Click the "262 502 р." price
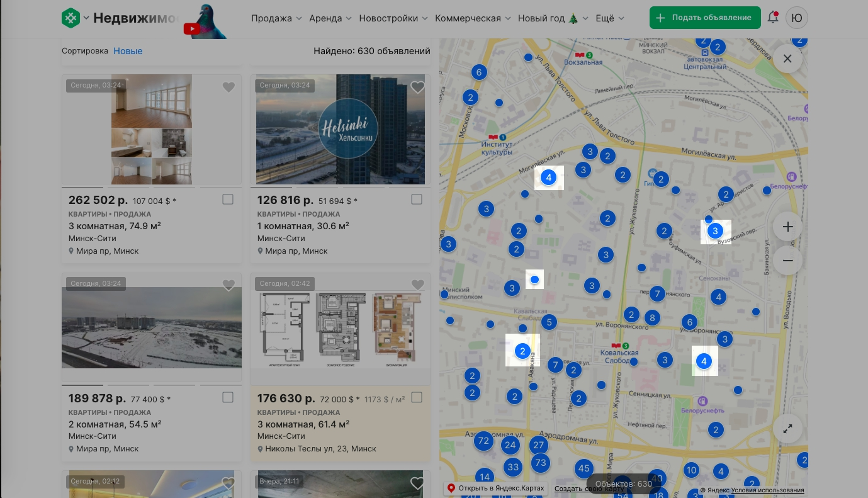This screenshot has height=498, width=868. tap(98, 200)
